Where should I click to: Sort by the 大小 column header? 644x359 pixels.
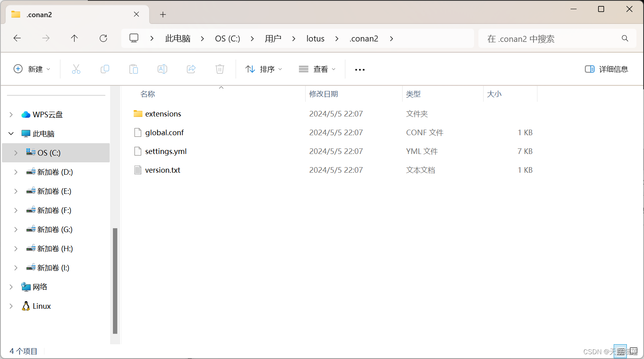494,94
